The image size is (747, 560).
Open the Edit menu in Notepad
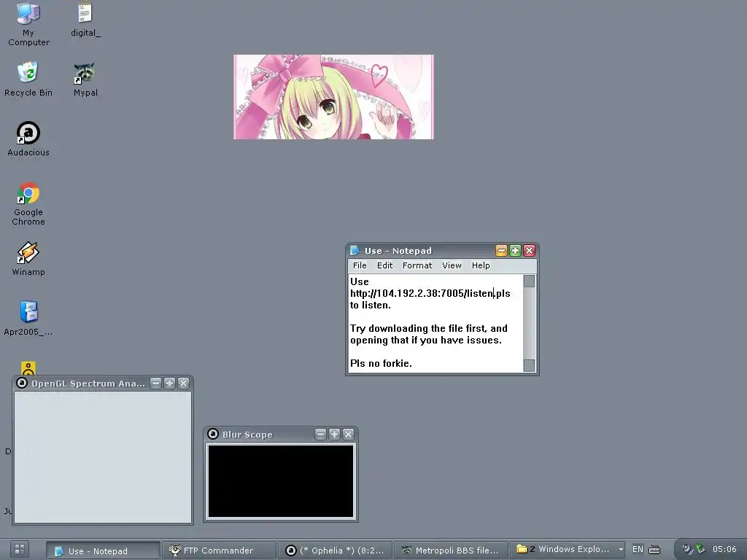pyautogui.click(x=384, y=265)
